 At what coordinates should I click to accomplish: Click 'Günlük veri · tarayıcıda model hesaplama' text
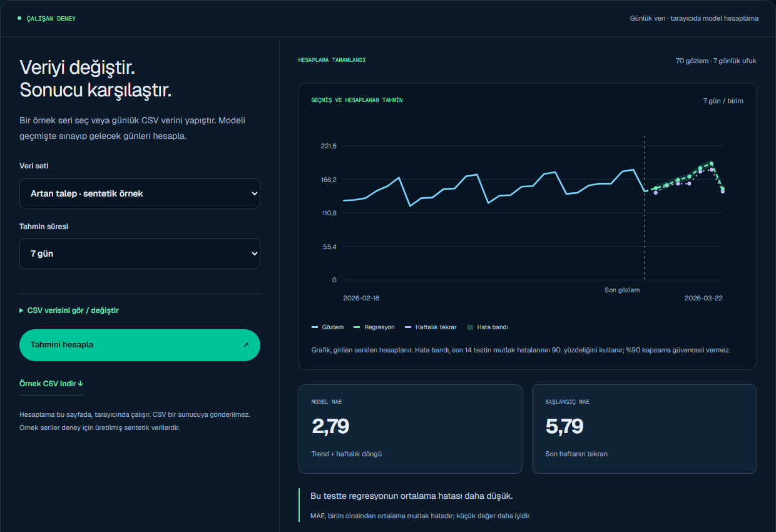point(694,18)
